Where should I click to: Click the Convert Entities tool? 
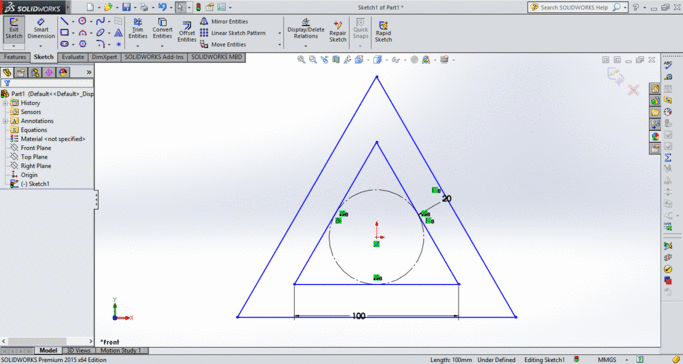162,28
